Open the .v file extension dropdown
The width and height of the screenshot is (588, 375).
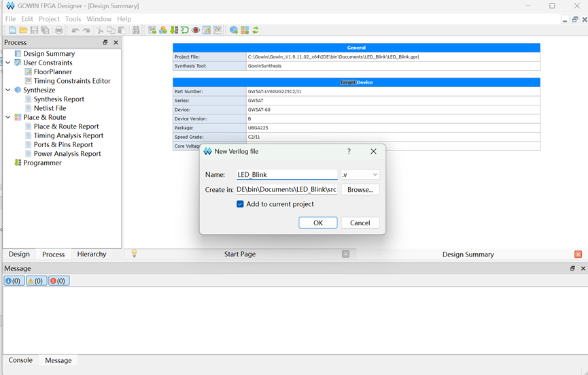tap(360, 174)
